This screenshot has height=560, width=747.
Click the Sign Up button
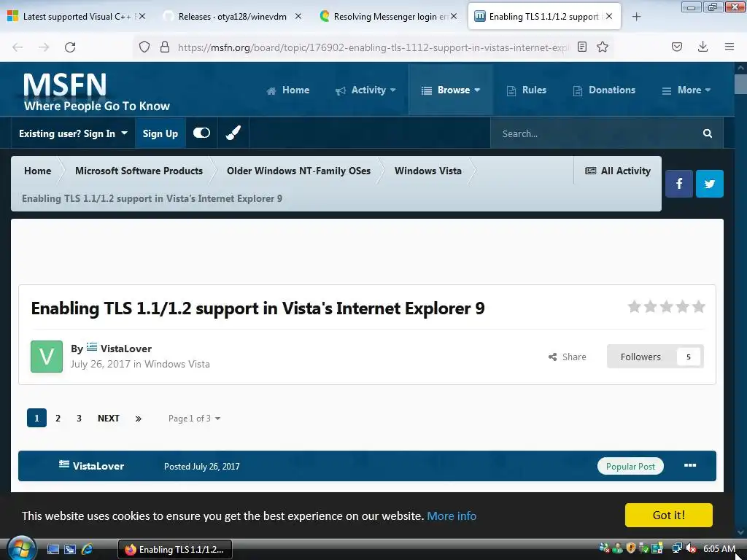tap(160, 133)
